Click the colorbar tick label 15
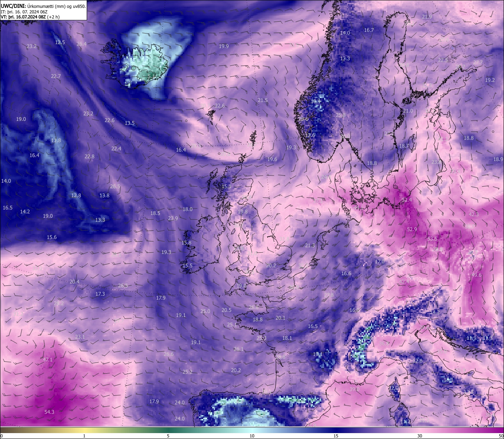The width and height of the screenshot is (504, 439). point(336,436)
